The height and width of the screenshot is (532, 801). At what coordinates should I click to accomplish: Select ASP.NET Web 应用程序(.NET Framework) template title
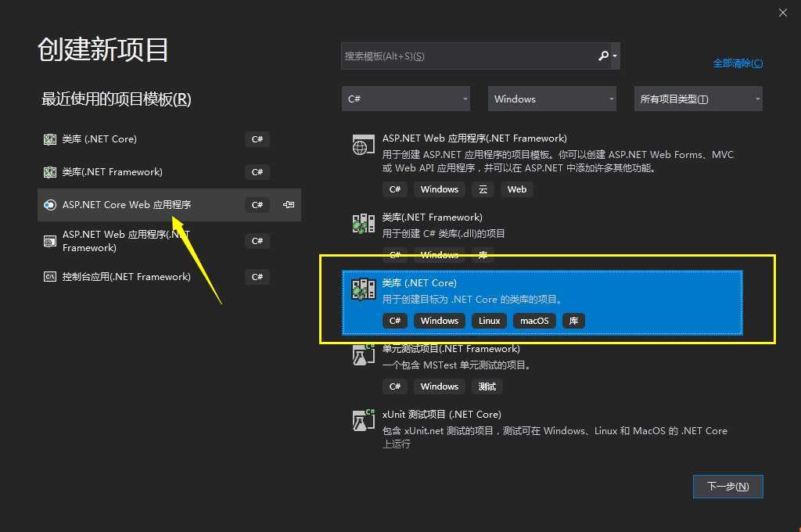click(475, 138)
